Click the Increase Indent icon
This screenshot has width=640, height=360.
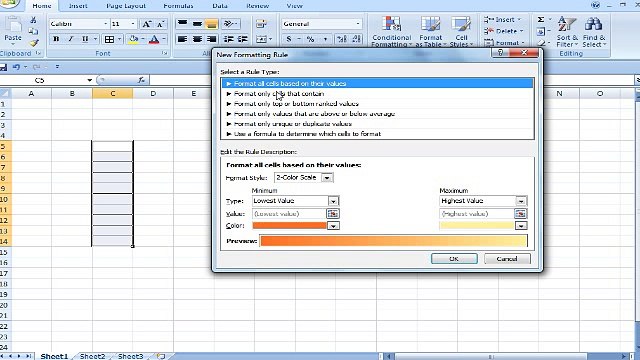point(243,39)
